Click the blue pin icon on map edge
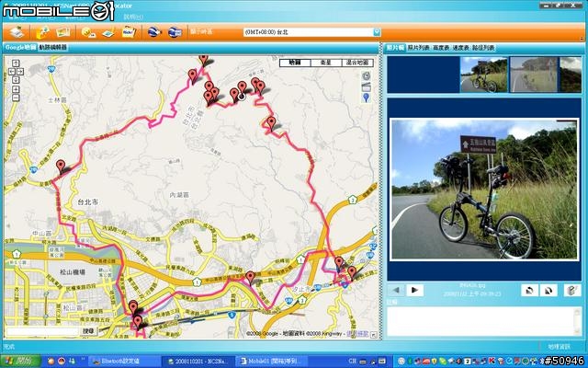588x368 pixels. pos(367,98)
